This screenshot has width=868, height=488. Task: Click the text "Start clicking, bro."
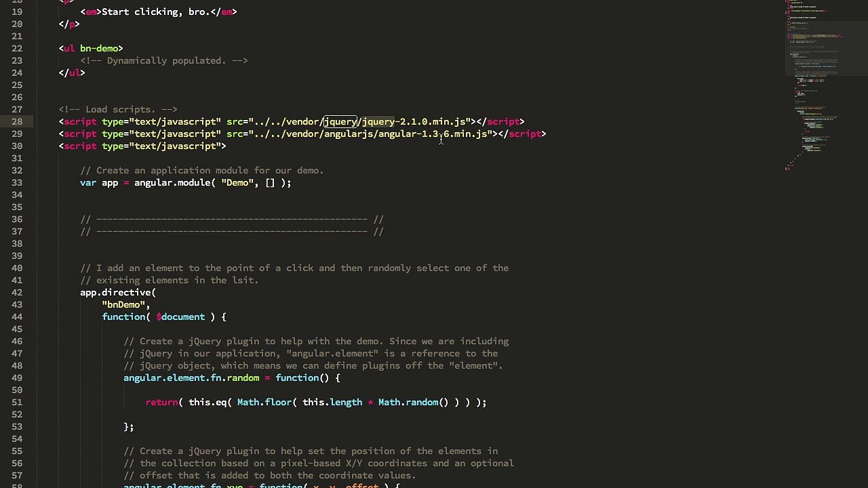[156, 12]
